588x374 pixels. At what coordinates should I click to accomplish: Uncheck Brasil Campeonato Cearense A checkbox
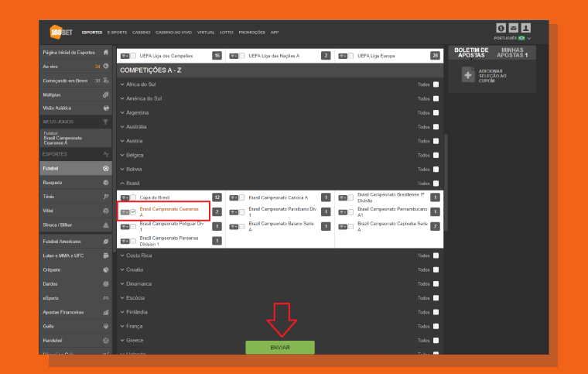[133, 212]
